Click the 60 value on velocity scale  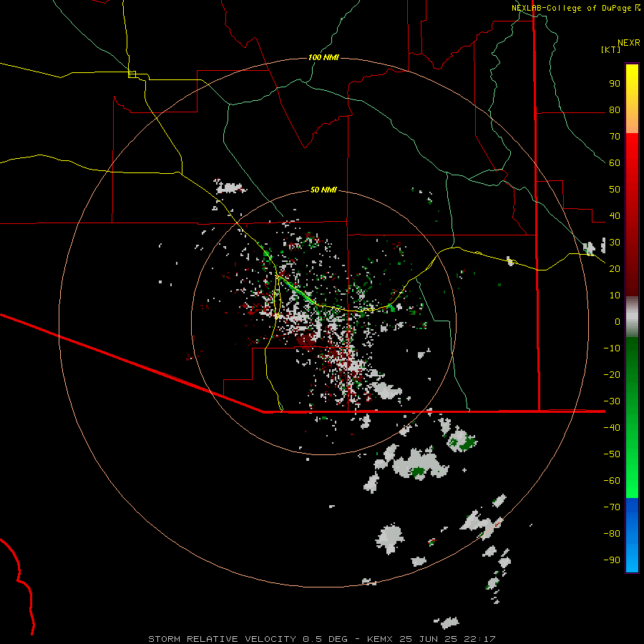point(615,163)
